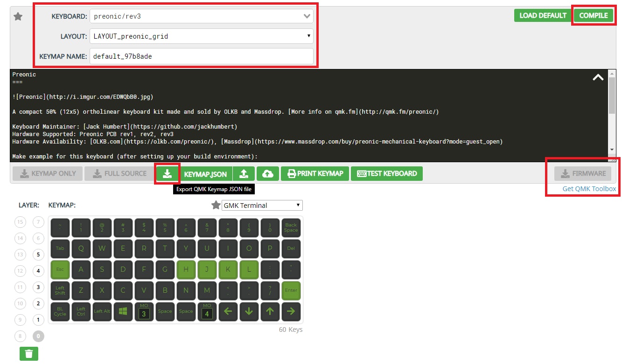The image size is (622, 364).
Task: Click the Export QMK Keymap JSON download icon
Action: click(167, 174)
